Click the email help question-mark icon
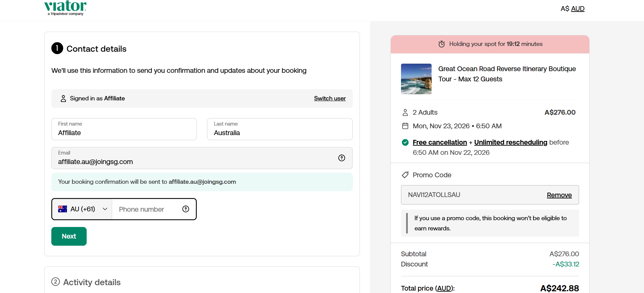This screenshot has height=293, width=644. [342, 158]
